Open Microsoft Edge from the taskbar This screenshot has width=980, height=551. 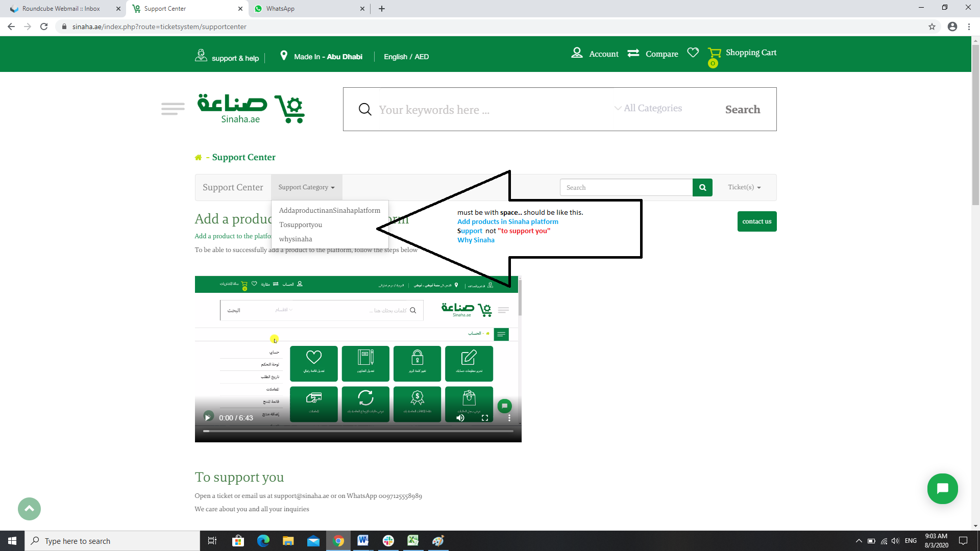(x=263, y=541)
